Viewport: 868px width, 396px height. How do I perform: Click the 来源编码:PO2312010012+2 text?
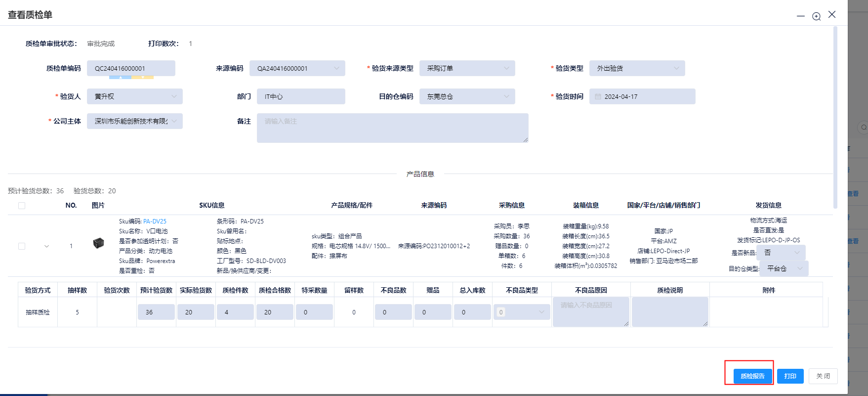click(x=434, y=246)
